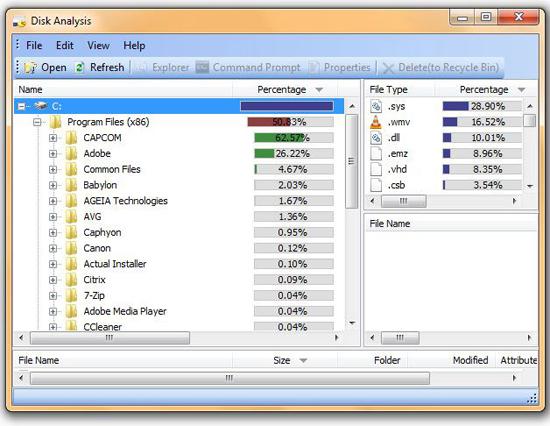Open the Help menu
Viewport: 550px width, 426px height.
pos(134,46)
